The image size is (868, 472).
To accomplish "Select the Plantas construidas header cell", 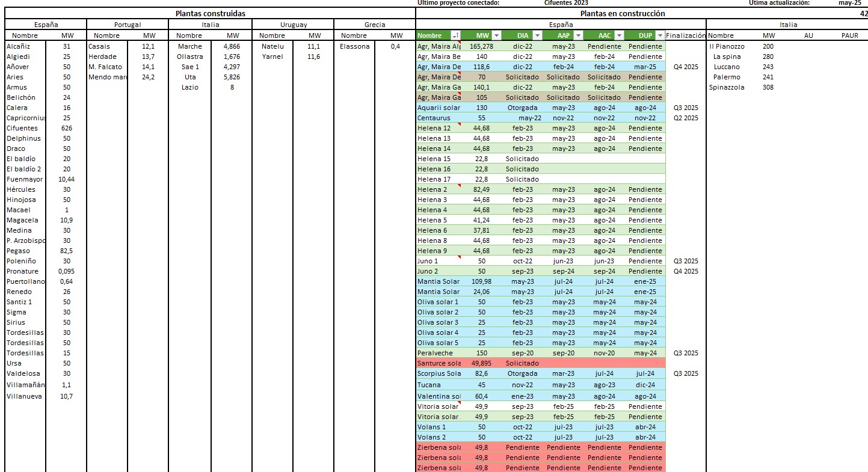I will [x=210, y=13].
